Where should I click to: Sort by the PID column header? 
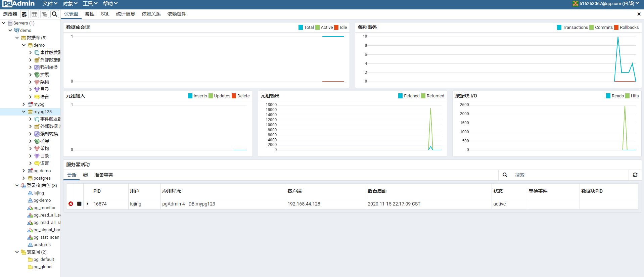[x=110, y=191]
